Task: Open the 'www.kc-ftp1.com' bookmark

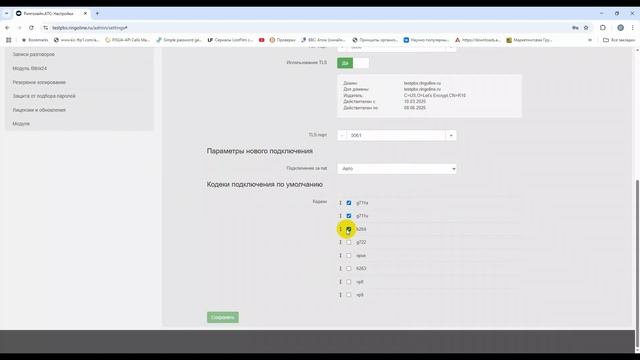Action: click(77, 40)
